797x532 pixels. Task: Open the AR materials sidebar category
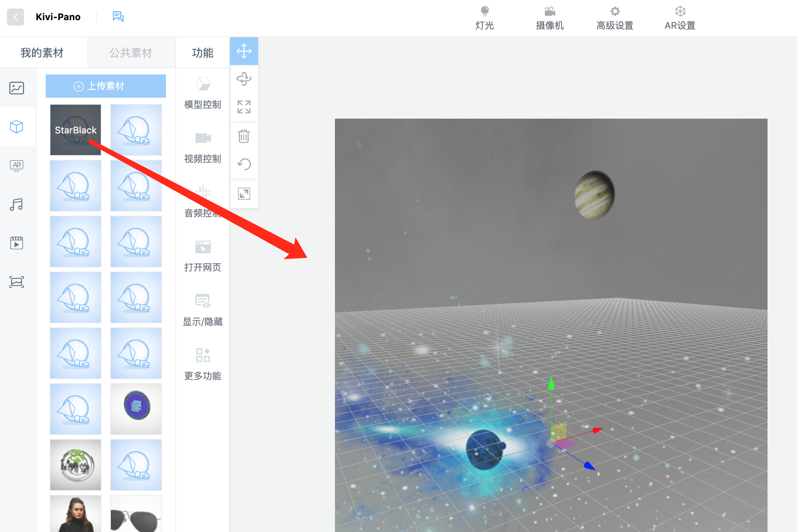[x=17, y=165]
